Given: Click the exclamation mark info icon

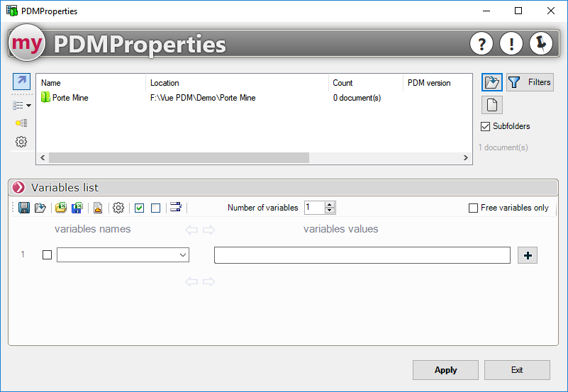Looking at the screenshot, I should click(x=511, y=44).
